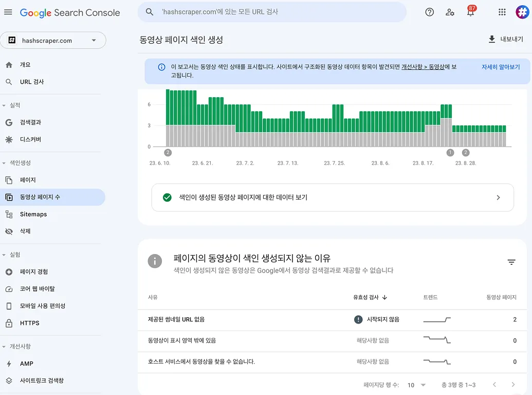Click the filter icon in reasons table
The width and height of the screenshot is (532, 395).
pyautogui.click(x=511, y=262)
